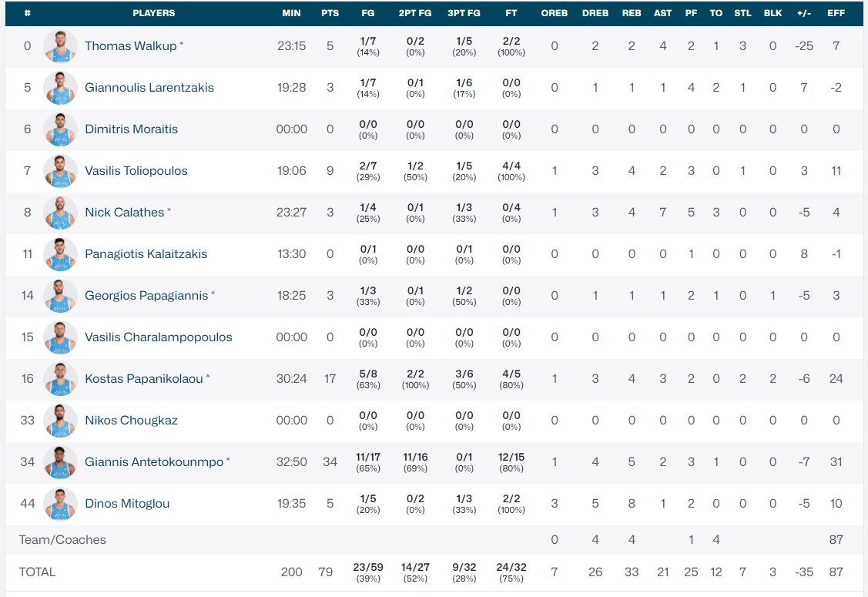Viewport: 868px width, 597px height.
Task: Select Vasilis Toliopoulos's 19:06 minutes cell
Action: [x=291, y=170]
